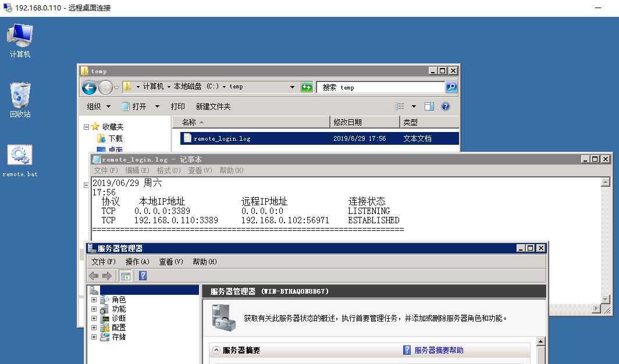Viewport: 619px width, 364px height.
Task: Click Server Manager back arrow toolbar icon
Action: click(94, 276)
